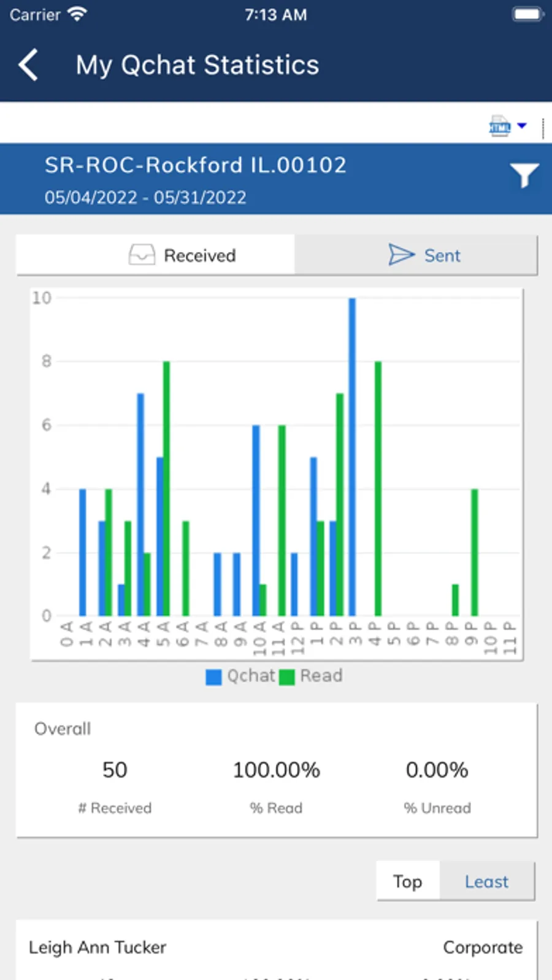Select the Top segment button
The width and height of the screenshot is (552, 980).
point(408,881)
